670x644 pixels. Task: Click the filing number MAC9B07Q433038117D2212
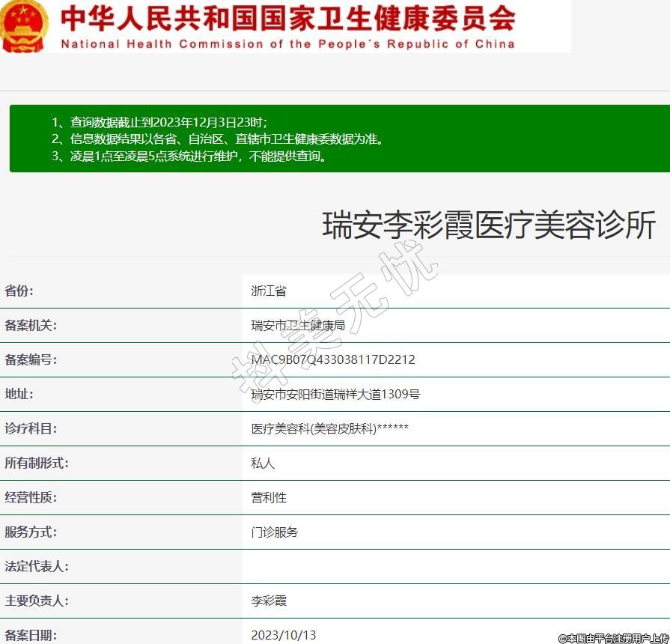[x=333, y=360]
